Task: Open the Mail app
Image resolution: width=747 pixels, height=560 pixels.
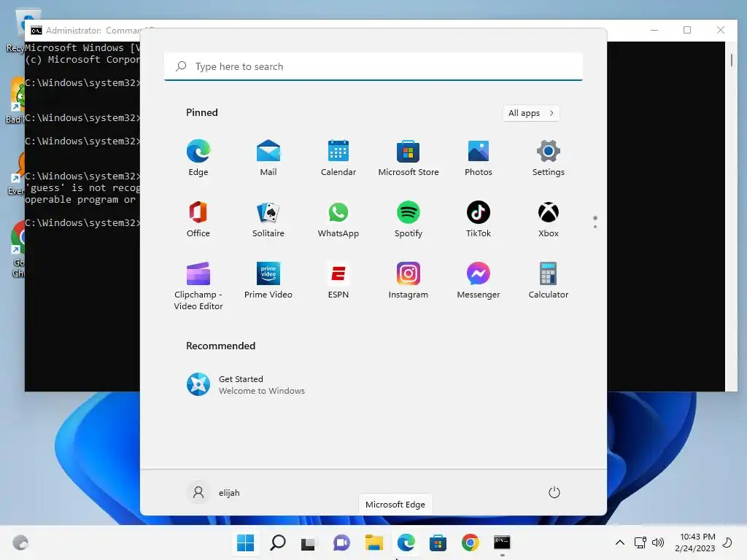Action: (268, 158)
